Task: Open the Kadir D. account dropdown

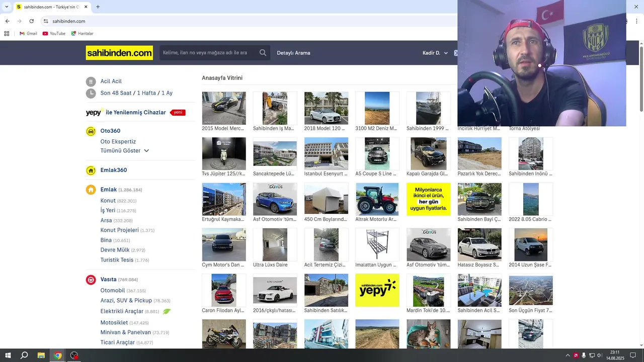Action: pos(435,53)
